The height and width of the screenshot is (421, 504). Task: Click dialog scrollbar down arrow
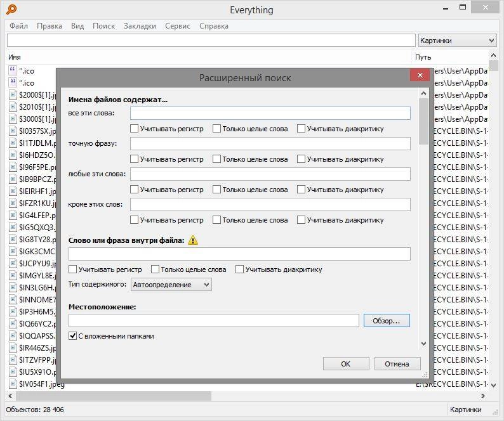coord(423,343)
